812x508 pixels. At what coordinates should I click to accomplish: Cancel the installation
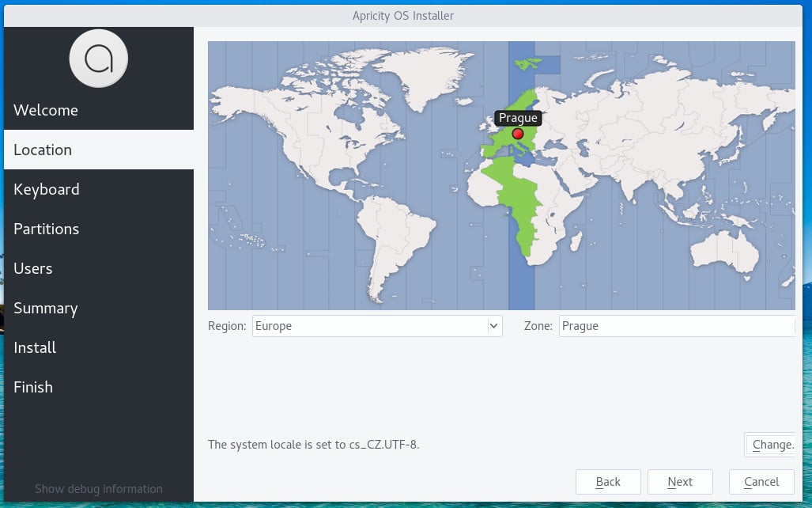point(761,482)
